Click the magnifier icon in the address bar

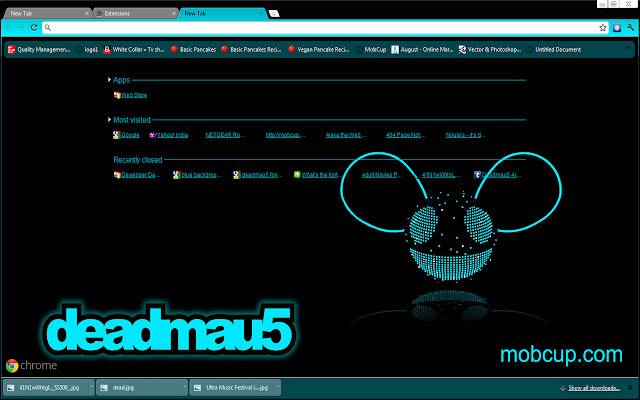(48, 28)
